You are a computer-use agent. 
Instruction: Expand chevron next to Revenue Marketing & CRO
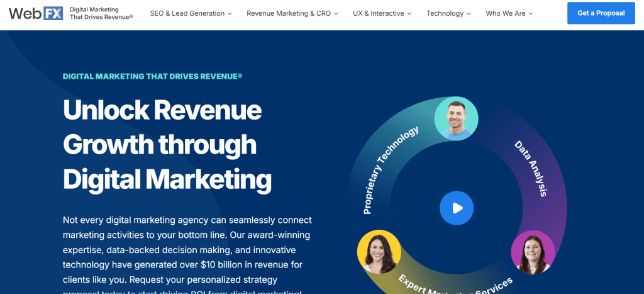[x=336, y=14]
